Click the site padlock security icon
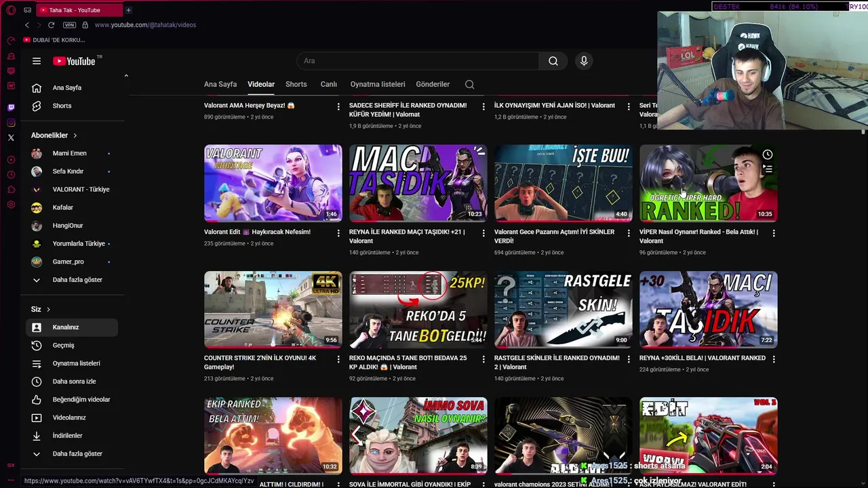This screenshot has height=488, width=868. click(x=85, y=25)
